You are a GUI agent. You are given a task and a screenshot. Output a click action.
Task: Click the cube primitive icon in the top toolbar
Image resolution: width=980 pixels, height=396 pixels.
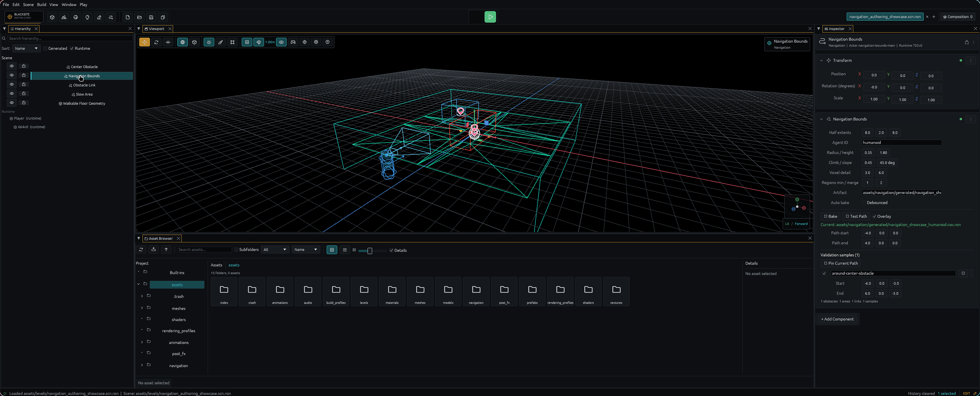52,17
